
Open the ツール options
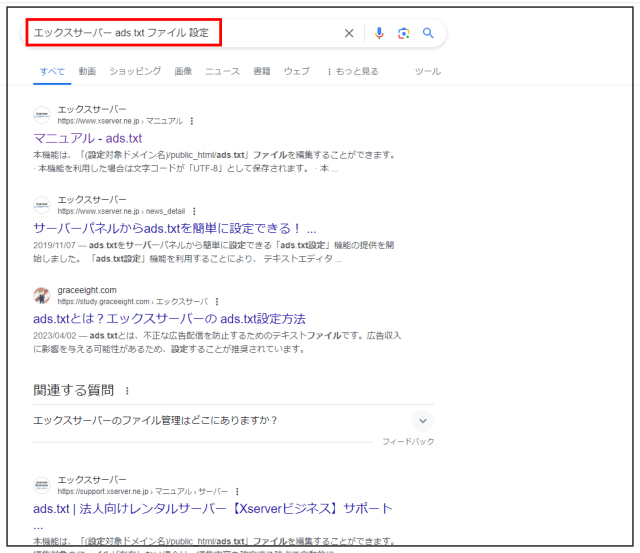coord(428,71)
